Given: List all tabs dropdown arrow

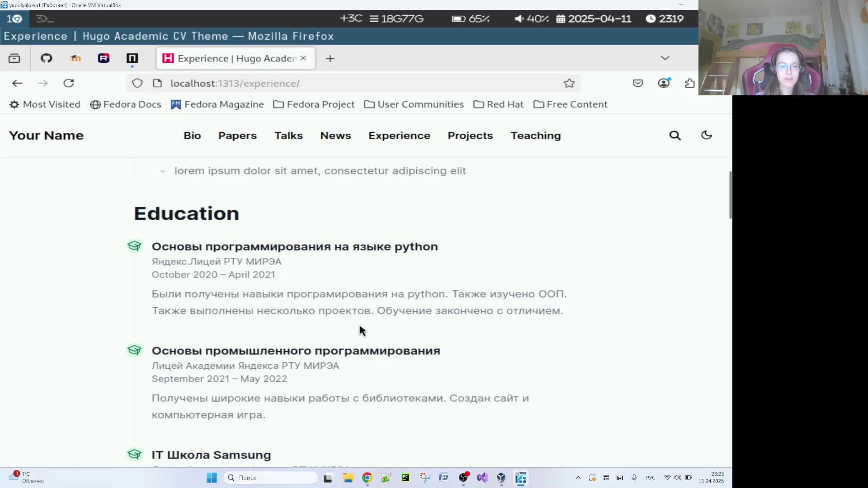Looking at the screenshot, I should [665, 58].
